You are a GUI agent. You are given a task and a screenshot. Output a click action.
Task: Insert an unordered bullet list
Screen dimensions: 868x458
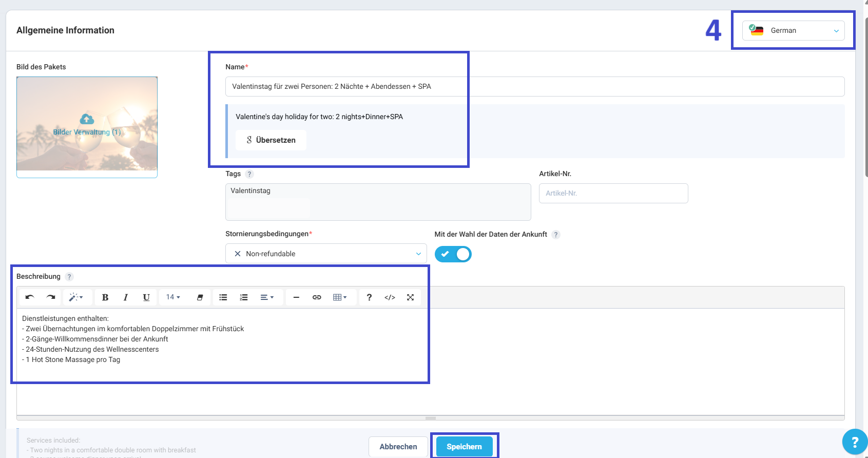pos(223,297)
